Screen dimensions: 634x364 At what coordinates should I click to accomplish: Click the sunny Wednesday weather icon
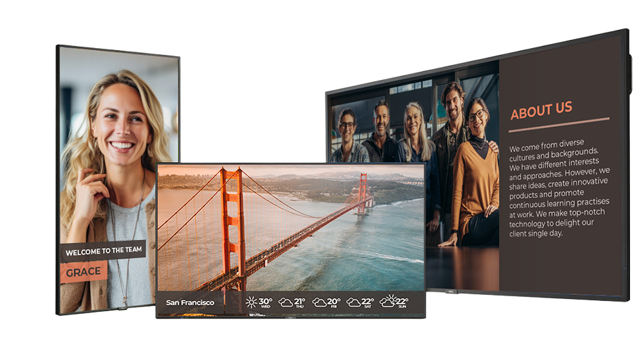coord(251,302)
